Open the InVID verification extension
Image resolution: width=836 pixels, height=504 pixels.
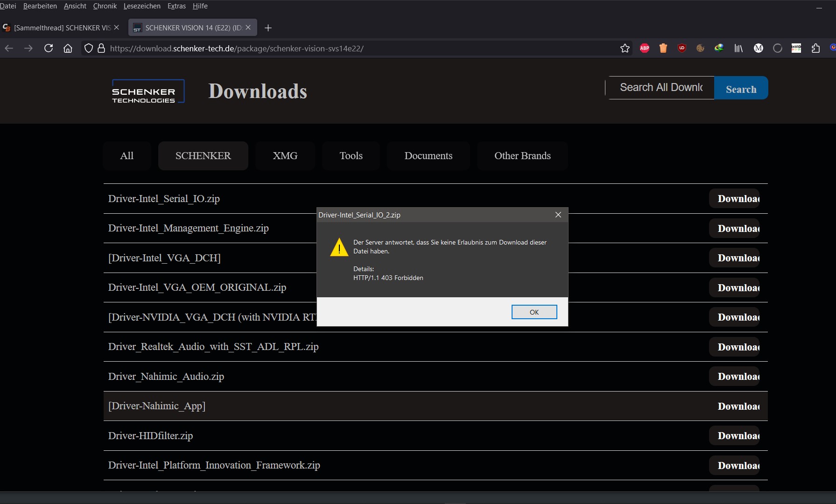tap(797, 48)
